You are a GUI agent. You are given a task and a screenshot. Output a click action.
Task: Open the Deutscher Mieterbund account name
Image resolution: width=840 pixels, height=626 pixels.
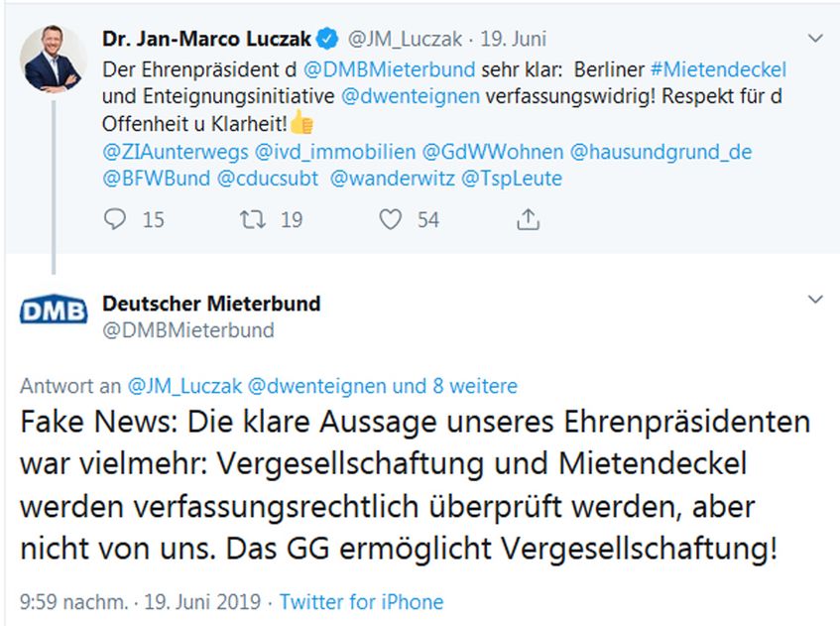(x=211, y=303)
